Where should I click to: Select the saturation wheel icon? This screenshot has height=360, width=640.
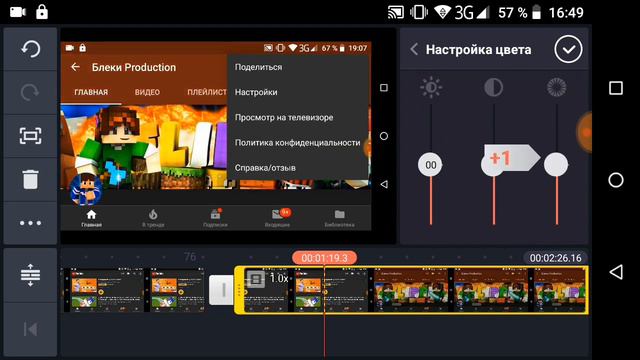pos(556,87)
